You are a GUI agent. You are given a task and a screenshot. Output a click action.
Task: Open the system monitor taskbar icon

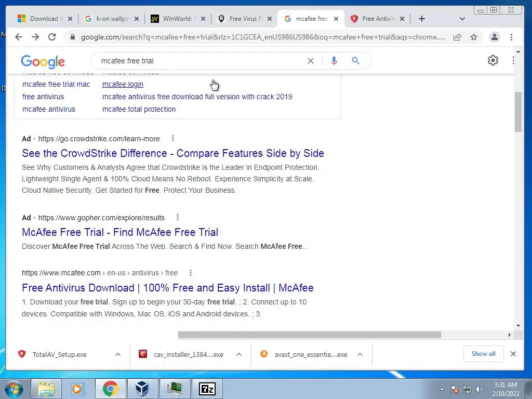point(175,389)
